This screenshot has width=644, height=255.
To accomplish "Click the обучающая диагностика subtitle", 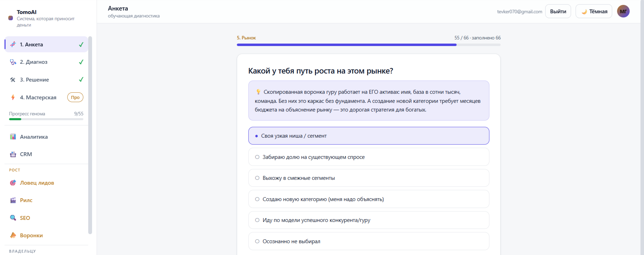I will pyautogui.click(x=134, y=16).
